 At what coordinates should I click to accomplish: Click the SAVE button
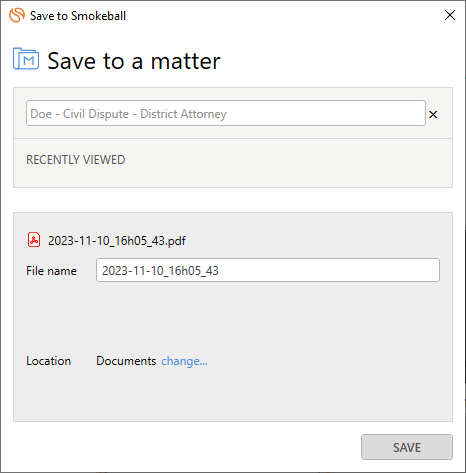tap(407, 447)
